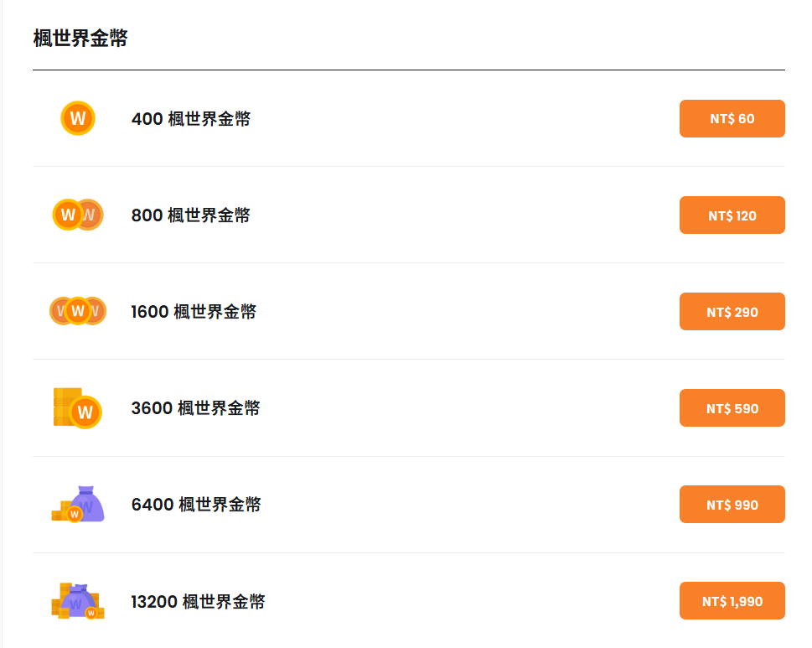Buy the NT$ 1,990 coin bundle
This screenshot has height=648, width=812.
(x=732, y=601)
